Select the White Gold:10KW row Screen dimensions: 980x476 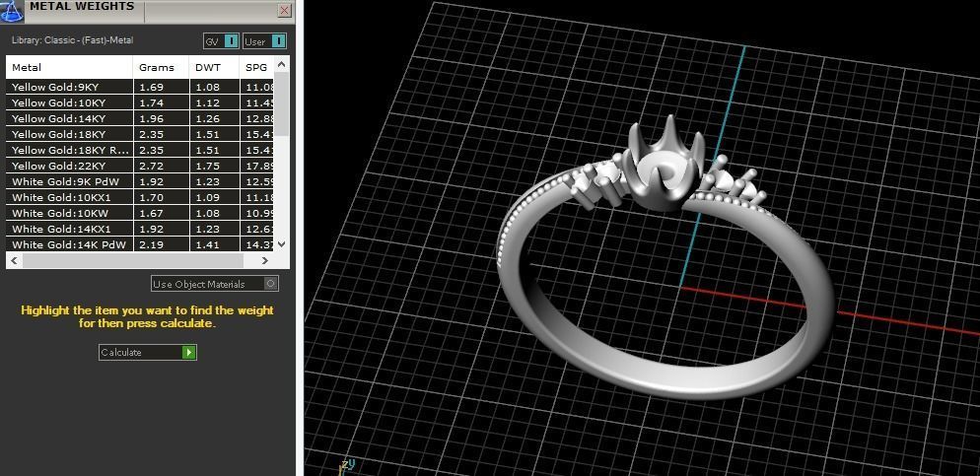pyautogui.click(x=140, y=213)
